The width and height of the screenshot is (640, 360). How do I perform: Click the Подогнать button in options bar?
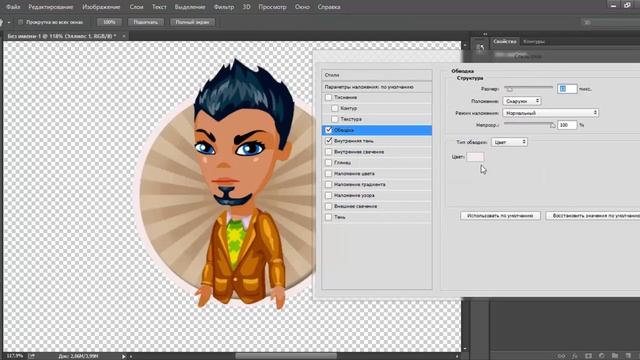click(146, 22)
